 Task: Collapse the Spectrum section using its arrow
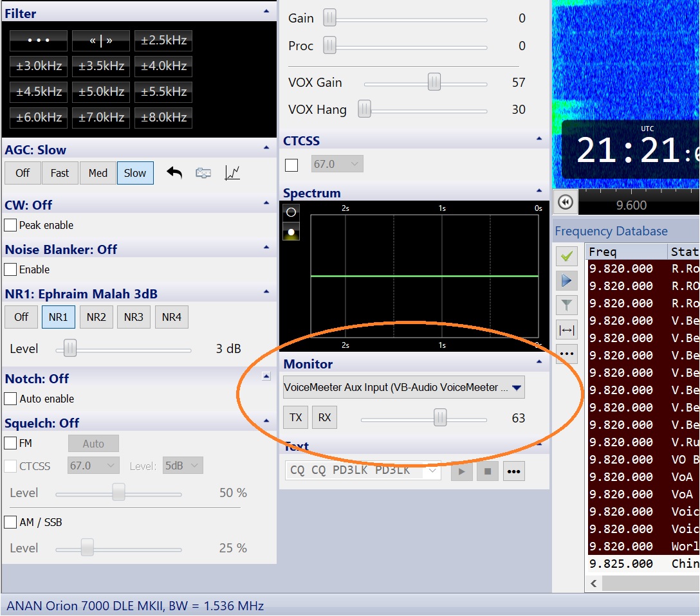click(539, 192)
